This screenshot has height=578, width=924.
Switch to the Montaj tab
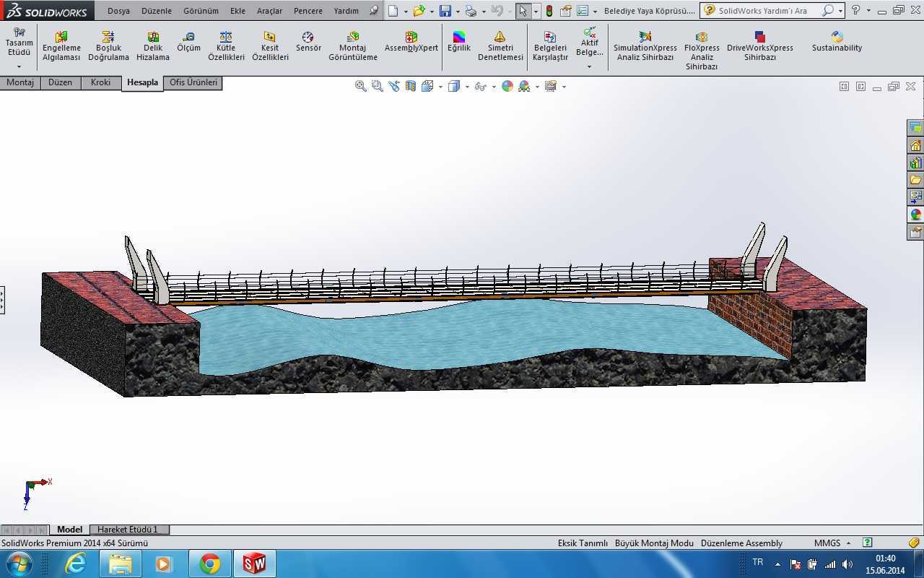[20, 82]
